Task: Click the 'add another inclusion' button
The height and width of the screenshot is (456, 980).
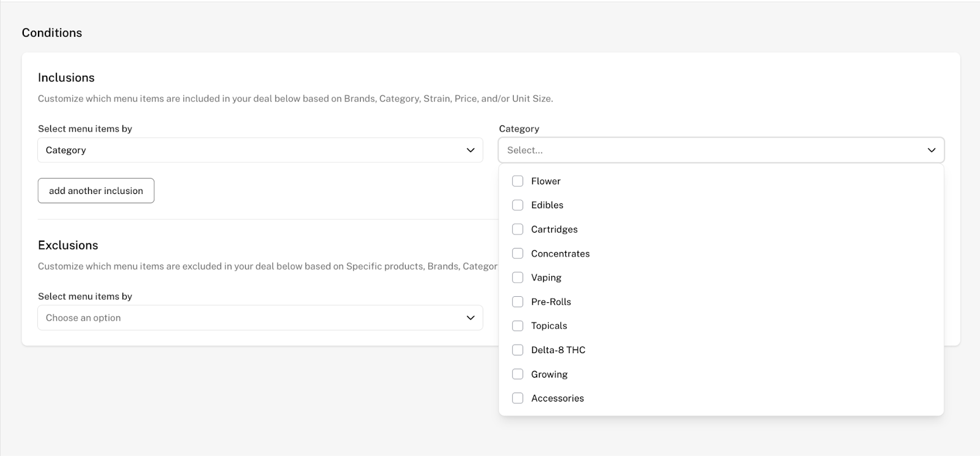Action: (96, 191)
